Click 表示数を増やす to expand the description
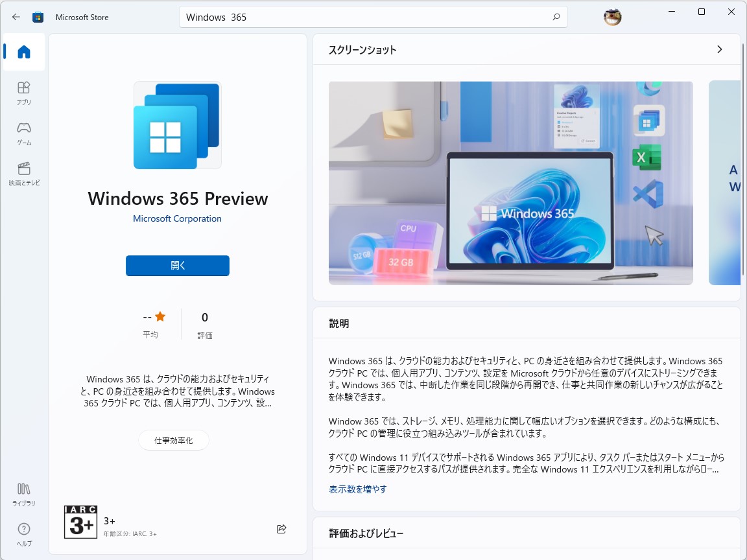Image resolution: width=747 pixels, height=560 pixels. click(356, 489)
